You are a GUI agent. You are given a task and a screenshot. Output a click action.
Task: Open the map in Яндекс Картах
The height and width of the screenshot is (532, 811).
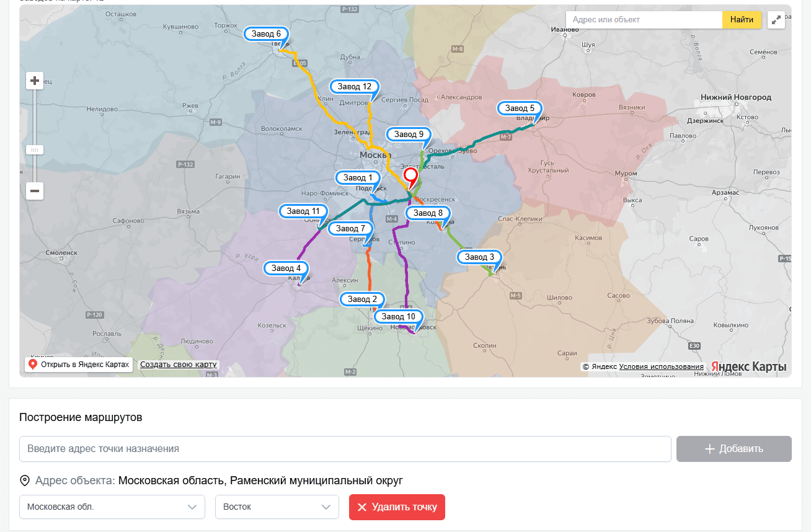[x=79, y=365]
